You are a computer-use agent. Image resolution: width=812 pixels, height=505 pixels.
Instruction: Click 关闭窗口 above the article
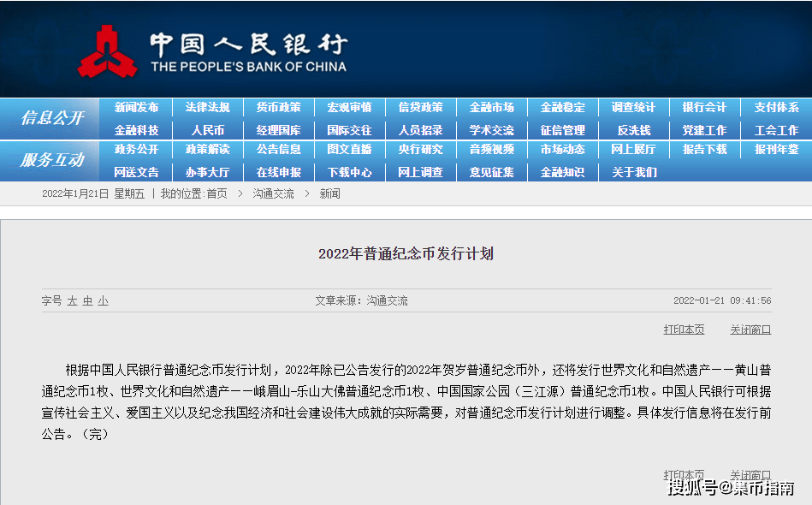pos(750,330)
